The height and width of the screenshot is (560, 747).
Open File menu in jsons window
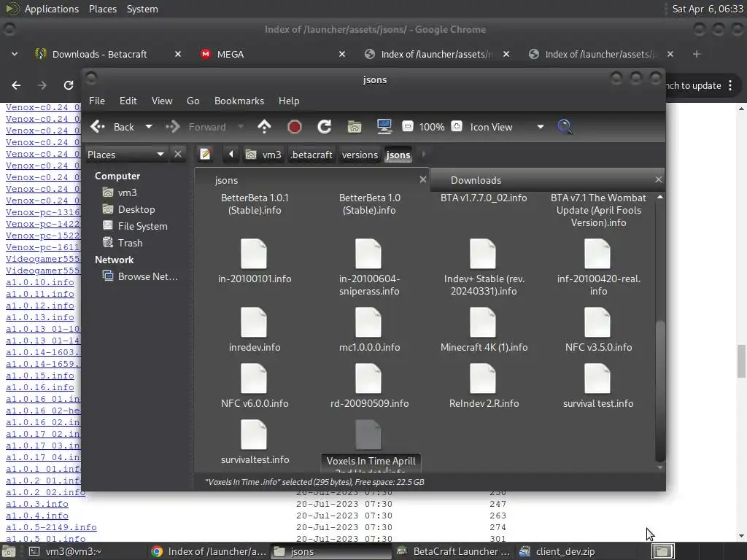coord(97,101)
